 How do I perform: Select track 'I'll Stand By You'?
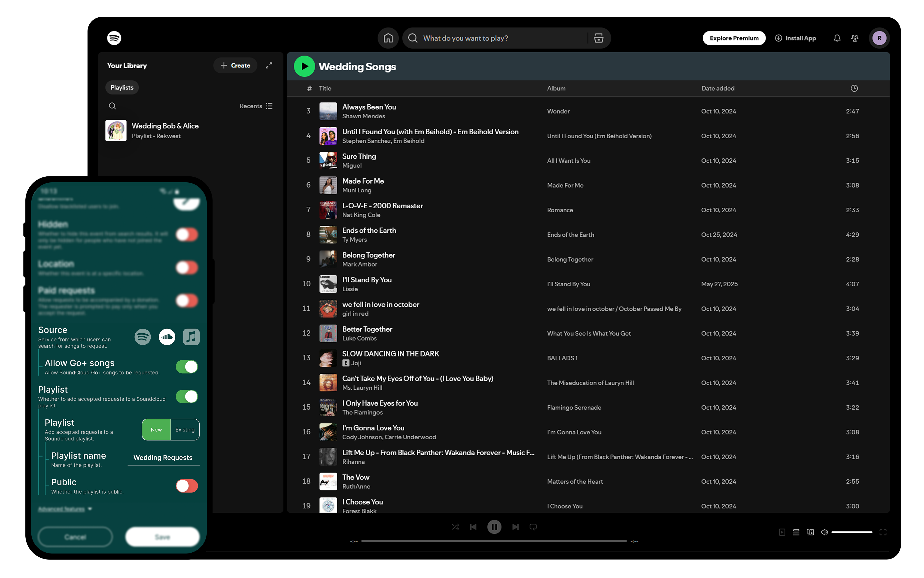click(x=367, y=280)
